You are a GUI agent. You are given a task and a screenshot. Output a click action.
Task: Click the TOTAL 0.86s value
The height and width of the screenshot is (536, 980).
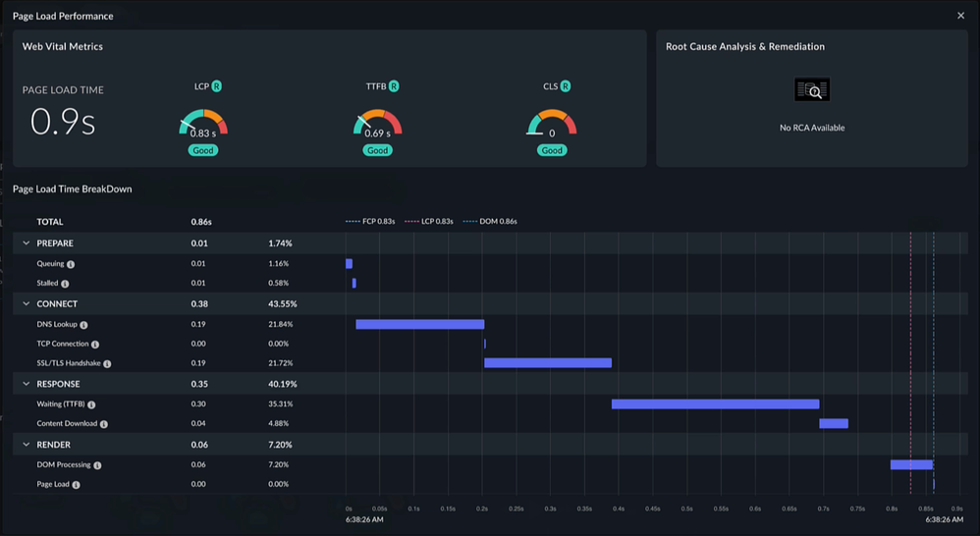201,222
